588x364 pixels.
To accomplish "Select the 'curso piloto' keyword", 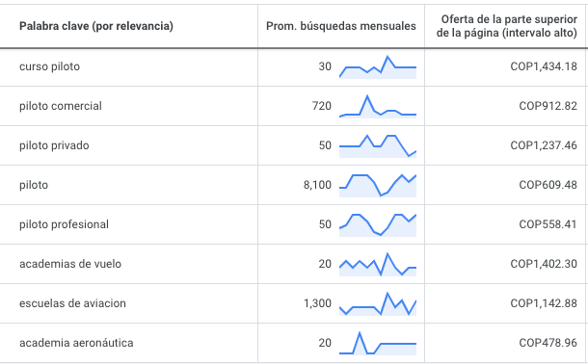I will (x=49, y=66).
